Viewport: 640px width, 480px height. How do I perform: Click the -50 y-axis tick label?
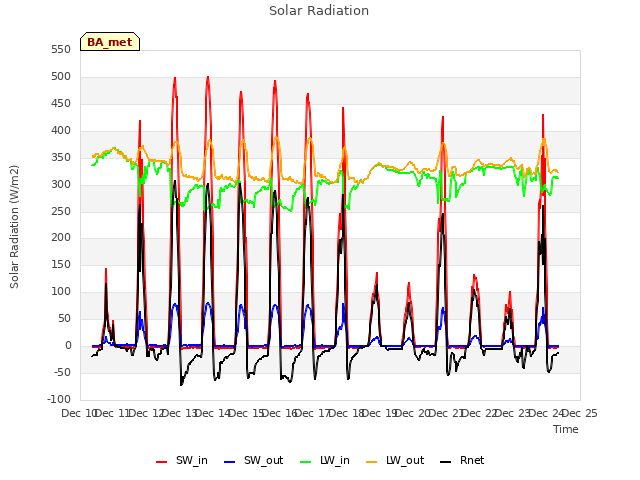[62, 372]
